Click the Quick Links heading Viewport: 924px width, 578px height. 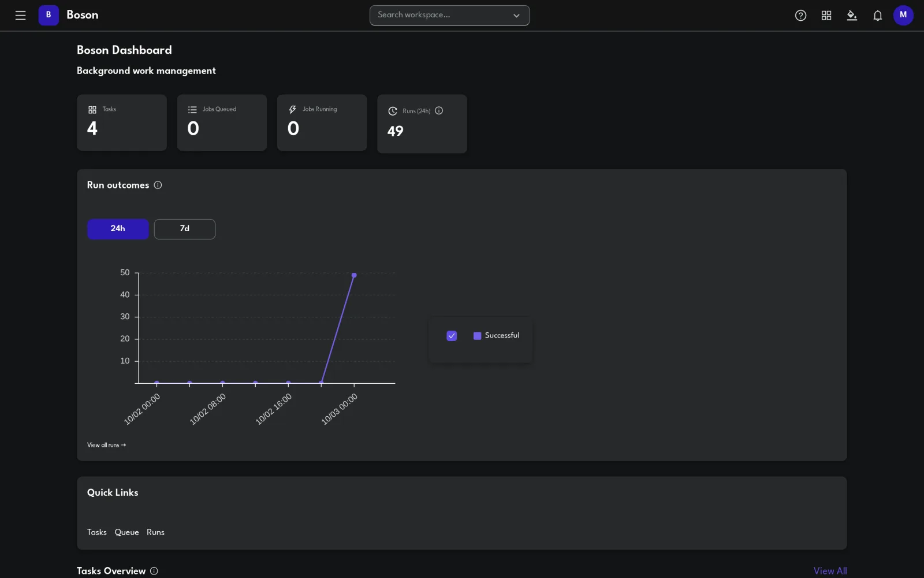click(113, 492)
